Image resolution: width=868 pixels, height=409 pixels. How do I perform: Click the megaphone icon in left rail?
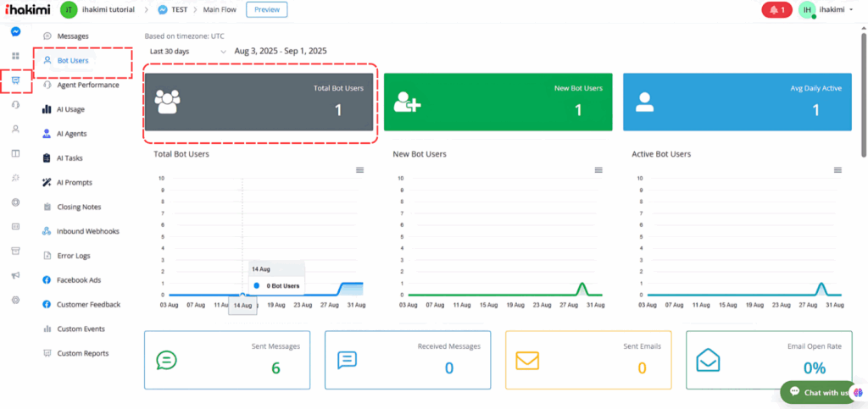coord(15,275)
